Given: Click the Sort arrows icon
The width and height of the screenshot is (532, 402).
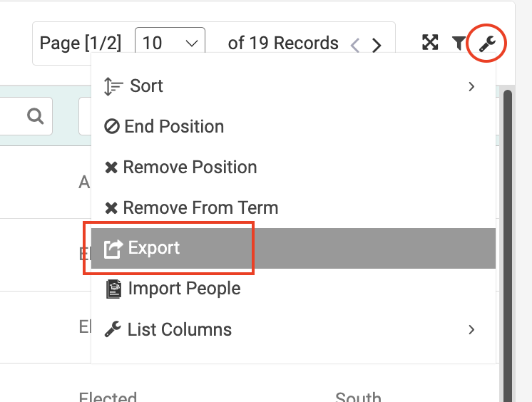Looking at the screenshot, I should (113, 86).
